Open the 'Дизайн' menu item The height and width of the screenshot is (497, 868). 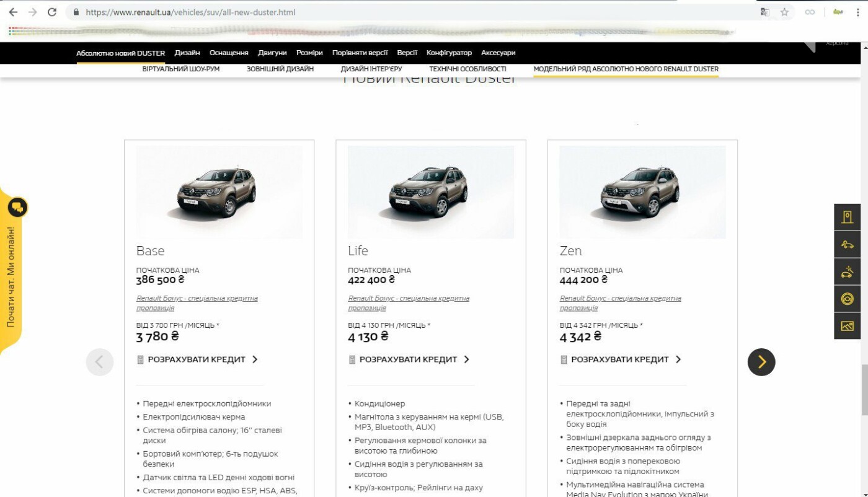187,53
